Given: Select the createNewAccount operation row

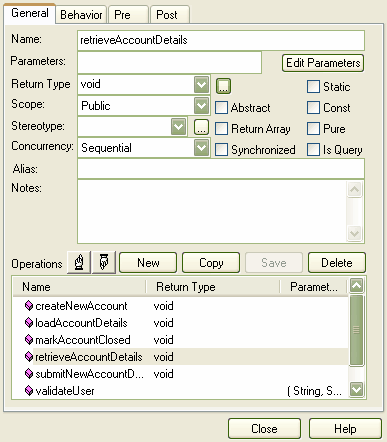Looking at the screenshot, I should tap(180, 306).
